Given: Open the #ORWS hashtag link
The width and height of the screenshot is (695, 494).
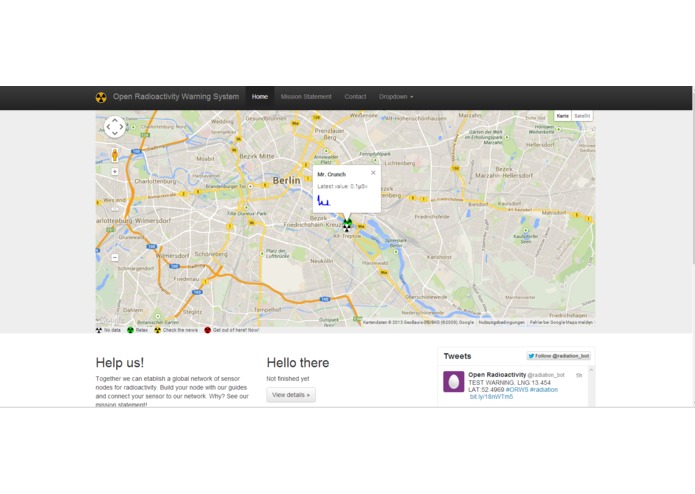Looking at the screenshot, I should coord(517,390).
